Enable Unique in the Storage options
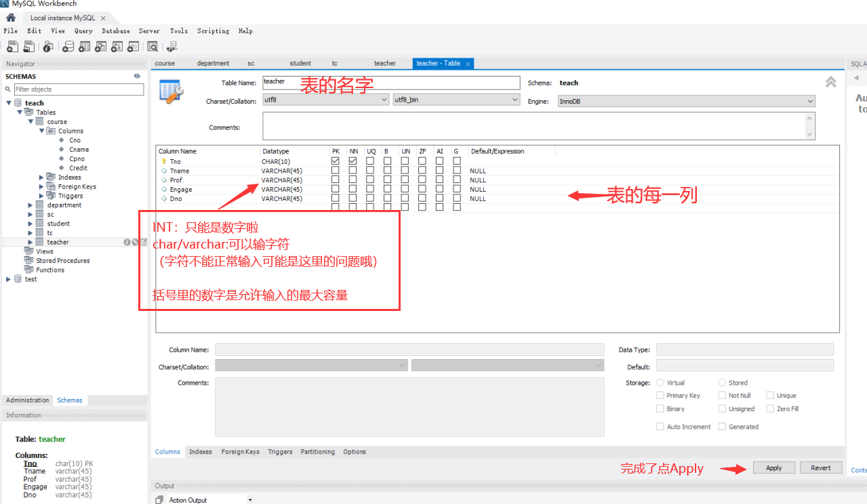Viewport: 867px width, 504px height. tap(769, 395)
